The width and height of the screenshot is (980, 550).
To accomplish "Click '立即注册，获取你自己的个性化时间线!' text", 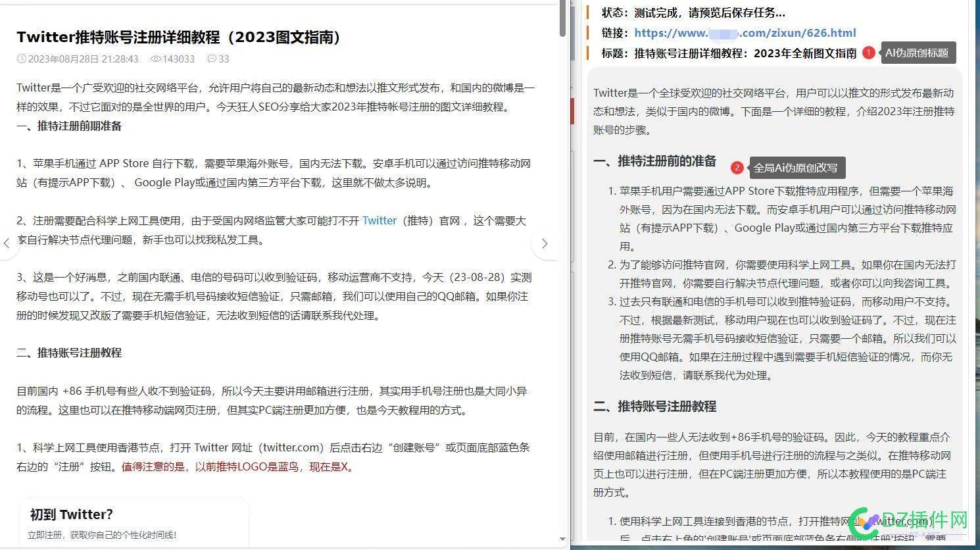I will tap(103, 536).
